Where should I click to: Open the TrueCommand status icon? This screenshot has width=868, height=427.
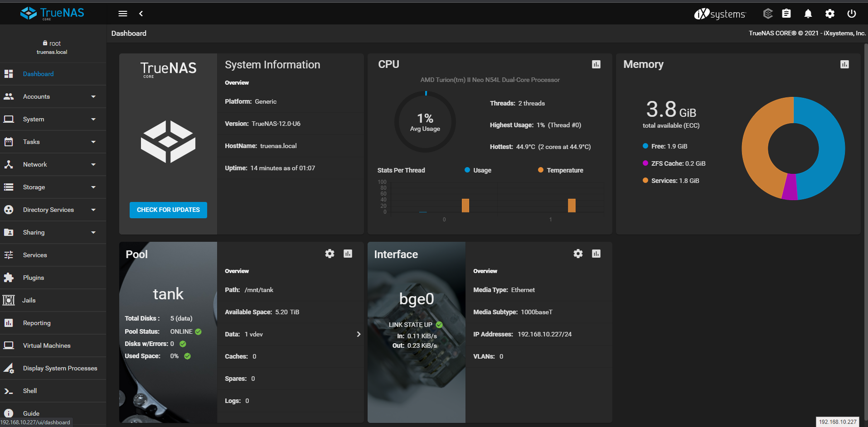(767, 14)
